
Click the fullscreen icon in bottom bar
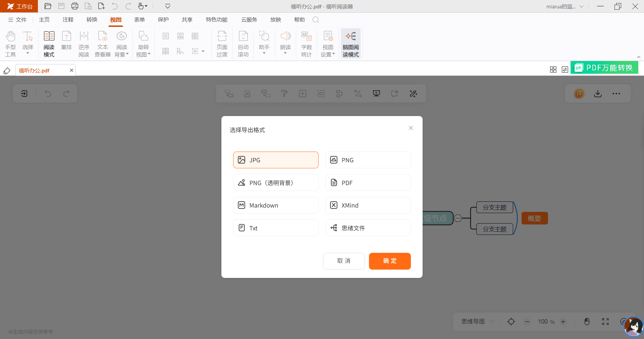coord(605,322)
